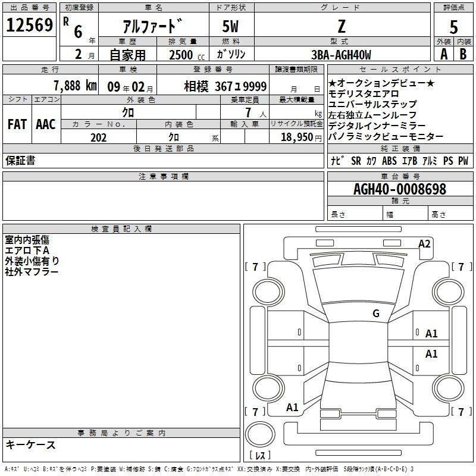Click the レス label under the spare tire

coord(260,456)
